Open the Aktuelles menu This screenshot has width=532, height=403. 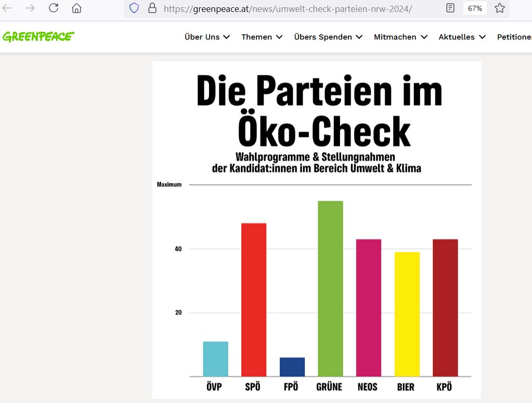[x=457, y=36]
